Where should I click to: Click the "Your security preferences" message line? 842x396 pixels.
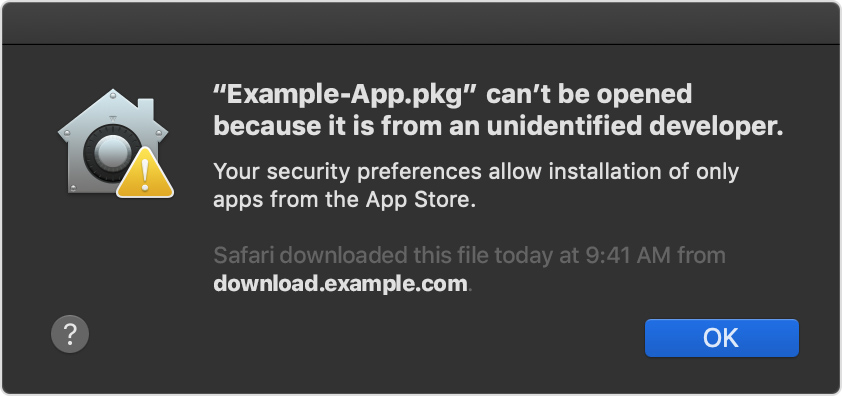click(x=476, y=172)
